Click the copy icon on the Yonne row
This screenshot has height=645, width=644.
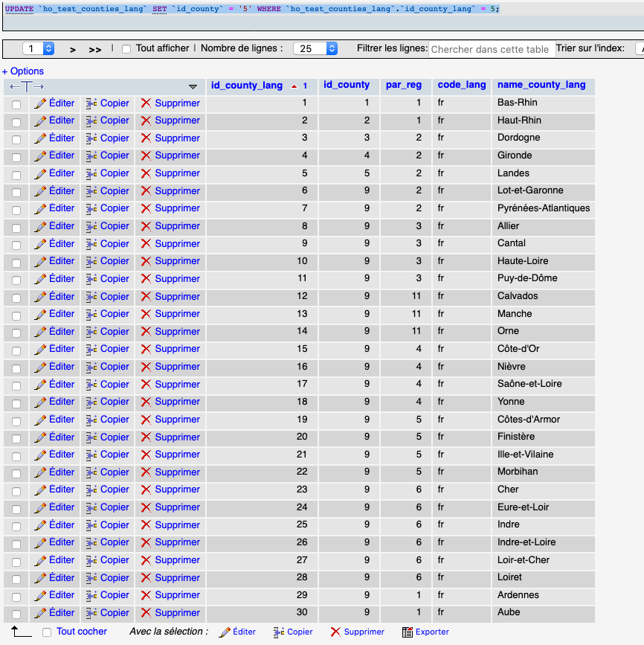(x=91, y=402)
